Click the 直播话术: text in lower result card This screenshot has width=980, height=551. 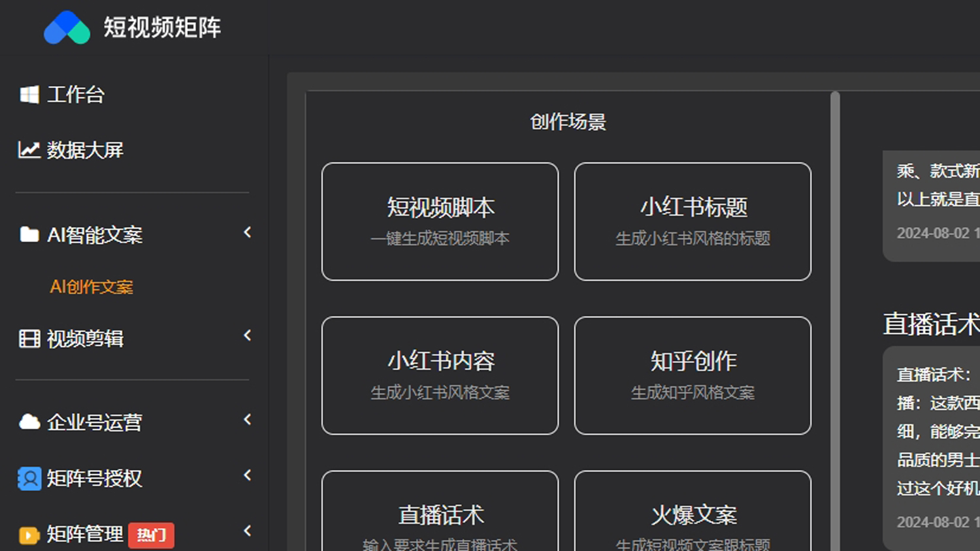click(934, 375)
